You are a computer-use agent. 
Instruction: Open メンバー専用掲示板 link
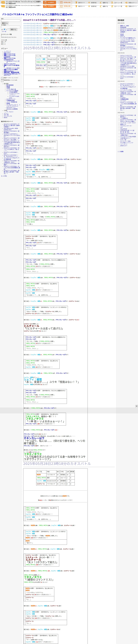pos(12,102)
